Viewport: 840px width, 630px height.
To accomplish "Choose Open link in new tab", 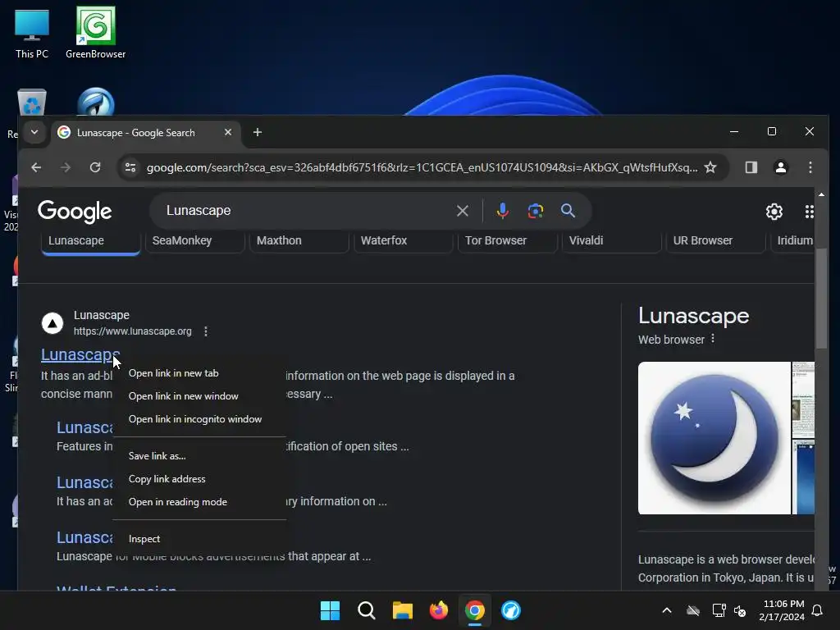I will pos(199,373).
